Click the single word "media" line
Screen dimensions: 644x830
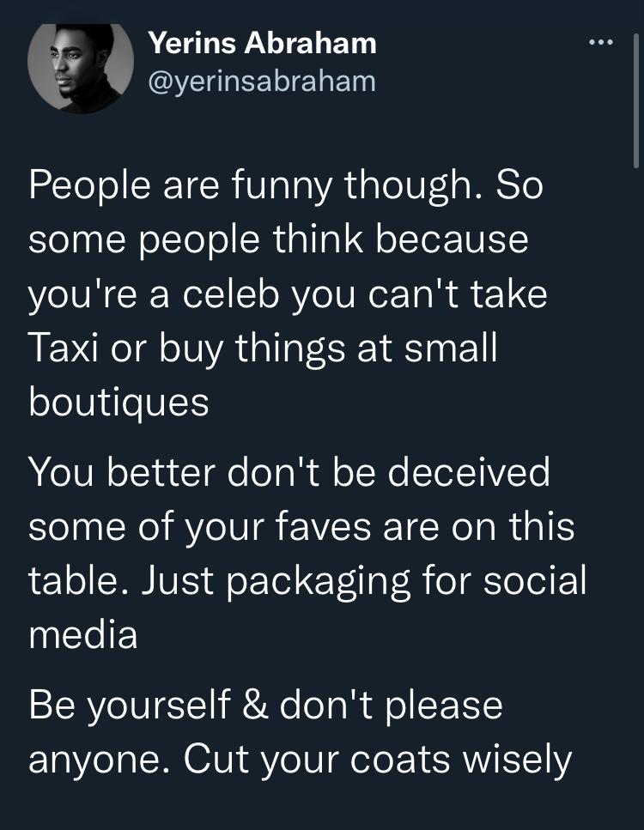[83, 633]
